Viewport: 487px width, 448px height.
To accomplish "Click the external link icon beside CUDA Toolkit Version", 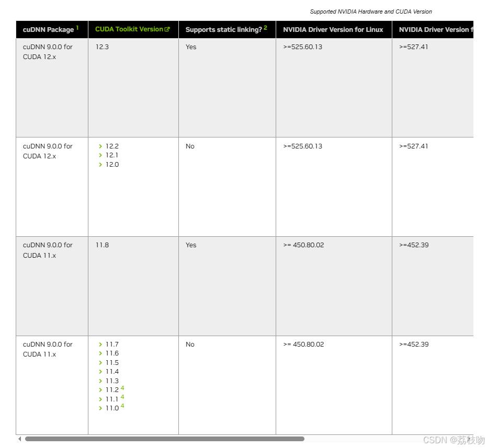I will (x=167, y=29).
